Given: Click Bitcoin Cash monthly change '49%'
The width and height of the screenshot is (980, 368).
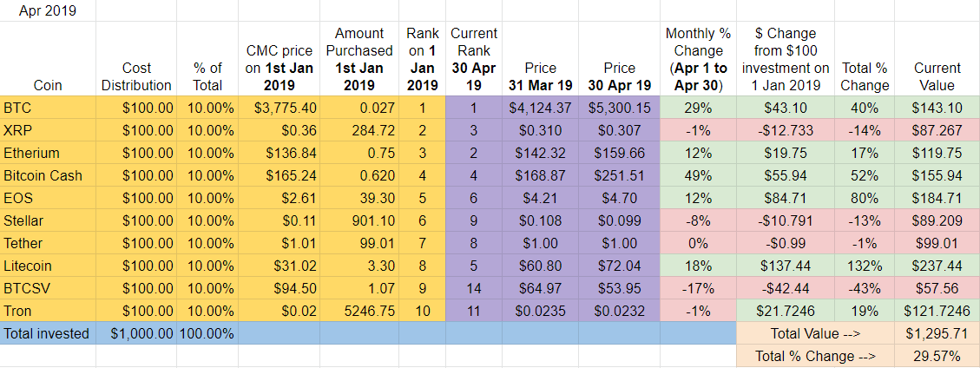Looking at the screenshot, I should [x=698, y=175].
